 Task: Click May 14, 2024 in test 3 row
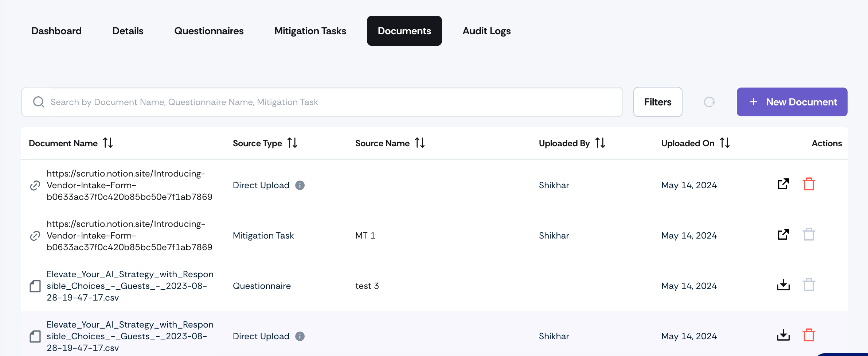tap(689, 286)
